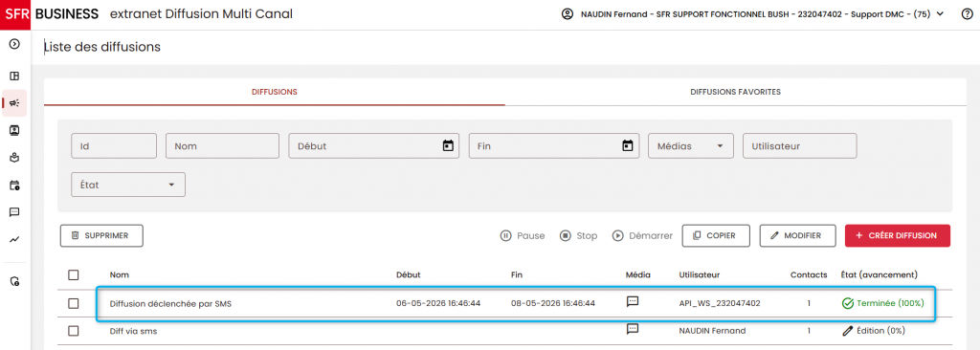Click the Fin date filter field
980x350 pixels.
(x=554, y=145)
